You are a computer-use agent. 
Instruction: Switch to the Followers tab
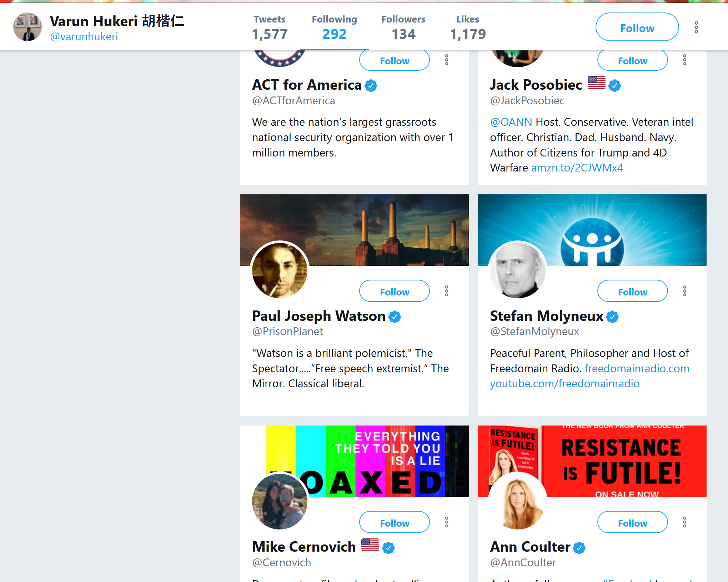[403, 27]
